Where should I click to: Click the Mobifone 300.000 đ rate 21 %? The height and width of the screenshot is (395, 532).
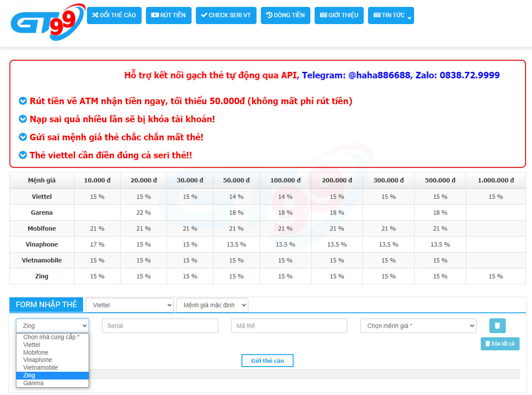click(x=389, y=228)
